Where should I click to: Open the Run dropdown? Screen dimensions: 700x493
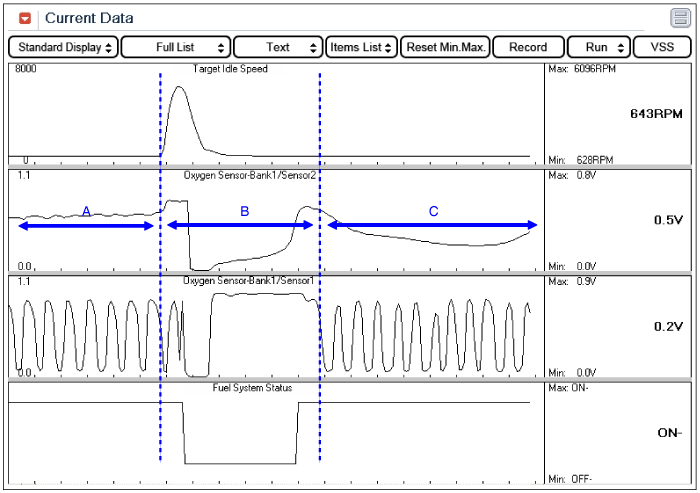click(x=599, y=47)
